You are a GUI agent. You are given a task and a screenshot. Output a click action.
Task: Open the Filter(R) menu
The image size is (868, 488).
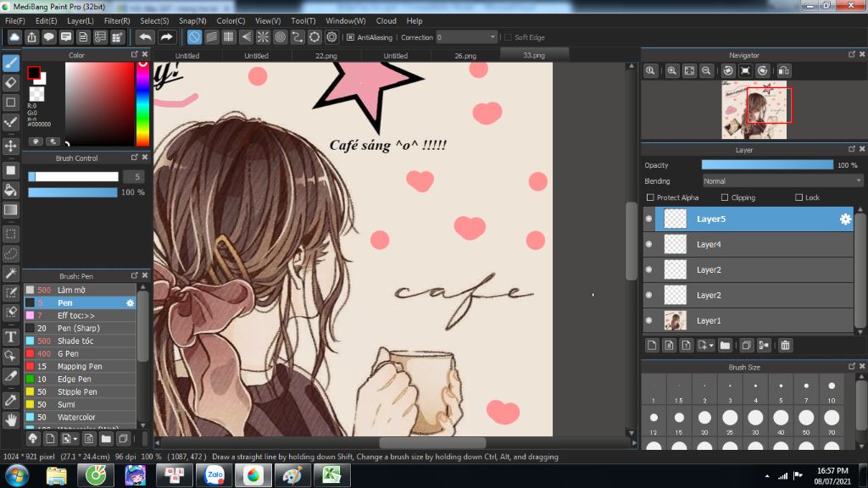coord(117,21)
